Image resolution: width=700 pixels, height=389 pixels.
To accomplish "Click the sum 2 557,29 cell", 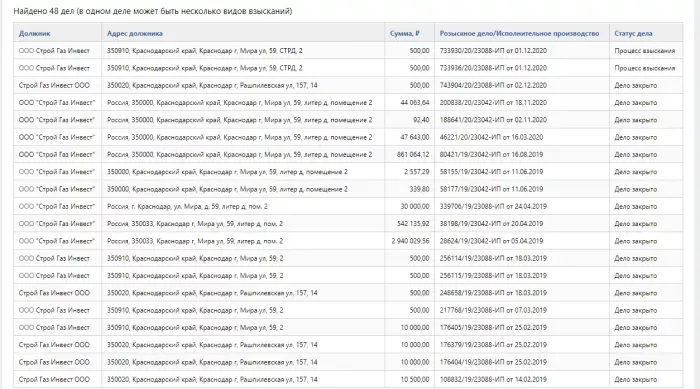I will click(x=409, y=172).
